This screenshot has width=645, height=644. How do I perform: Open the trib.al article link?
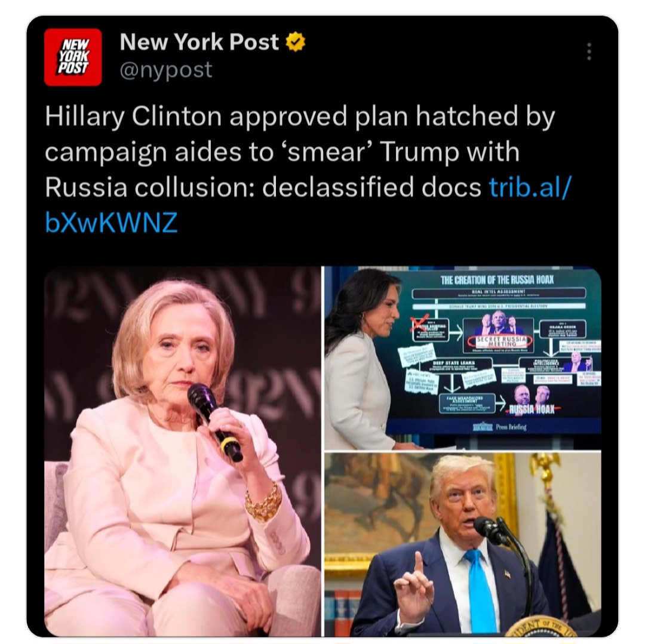[530, 187]
